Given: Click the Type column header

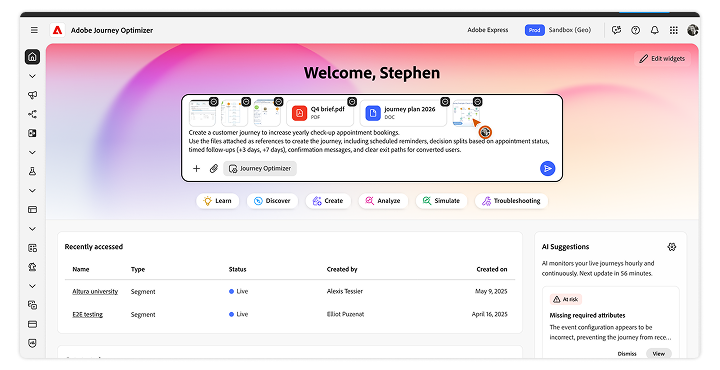Looking at the screenshot, I should tap(138, 269).
